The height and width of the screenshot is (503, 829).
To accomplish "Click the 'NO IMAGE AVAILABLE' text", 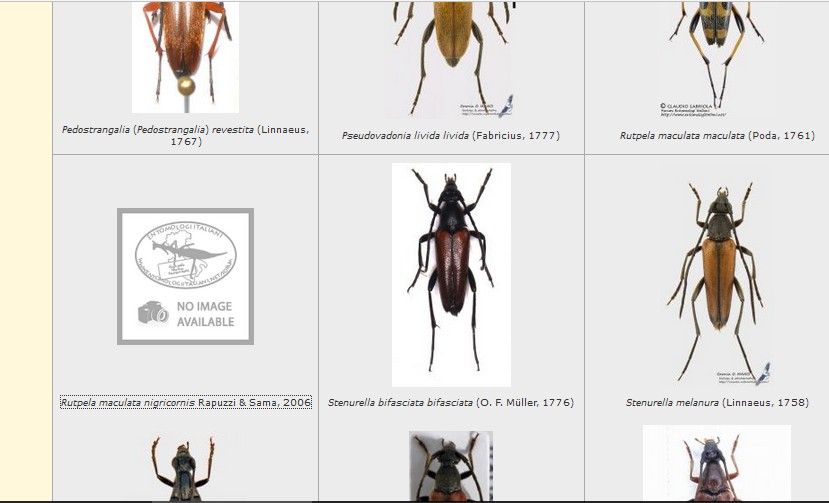I will tap(205, 314).
